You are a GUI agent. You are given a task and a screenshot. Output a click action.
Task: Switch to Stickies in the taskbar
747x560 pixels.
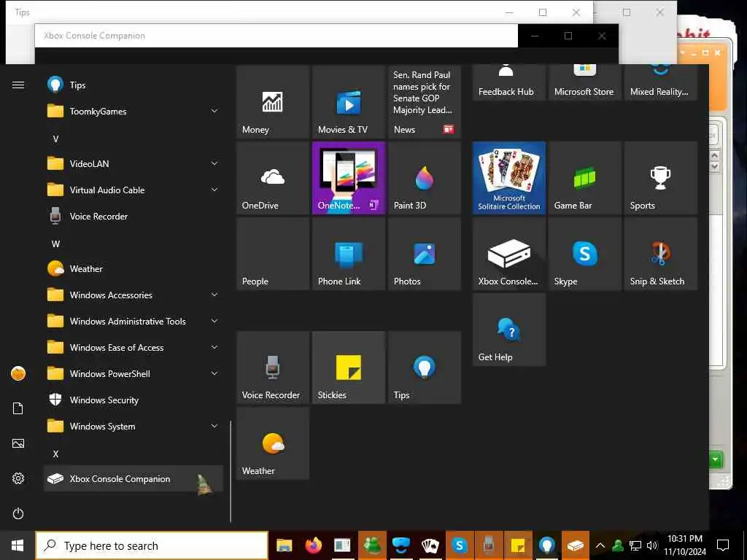click(518, 545)
